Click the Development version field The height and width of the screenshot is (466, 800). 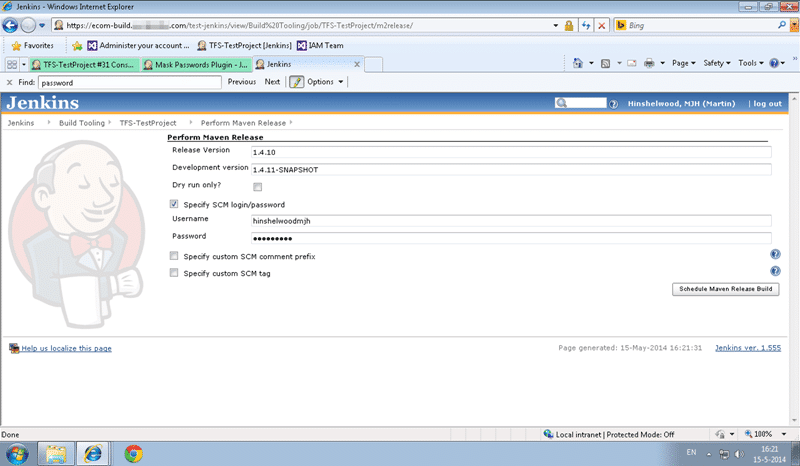click(511, 169)
